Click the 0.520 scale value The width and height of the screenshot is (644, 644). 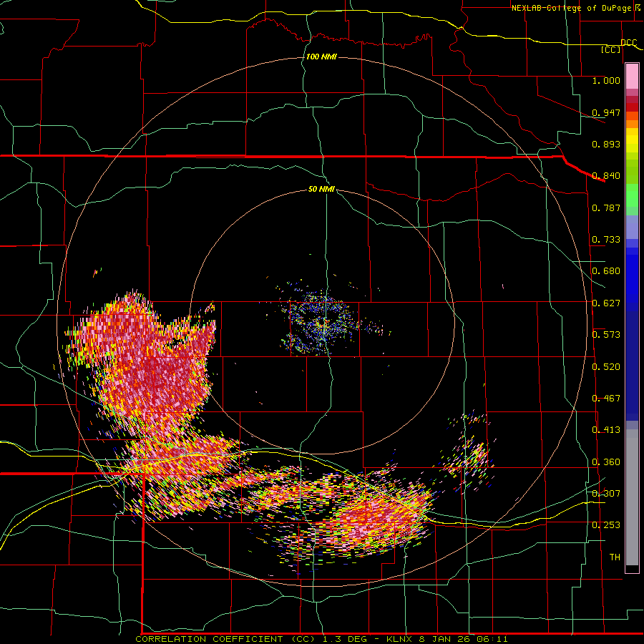tap(606, 367)
